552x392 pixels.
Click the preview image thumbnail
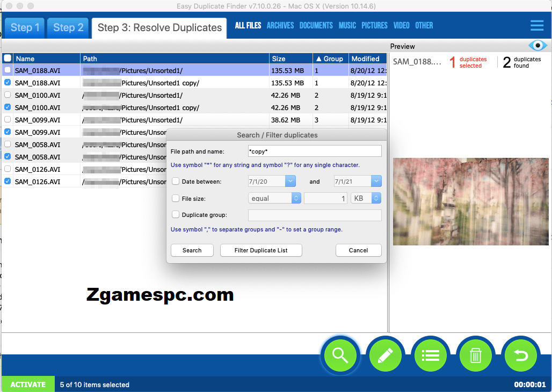(x=471, y=201)
